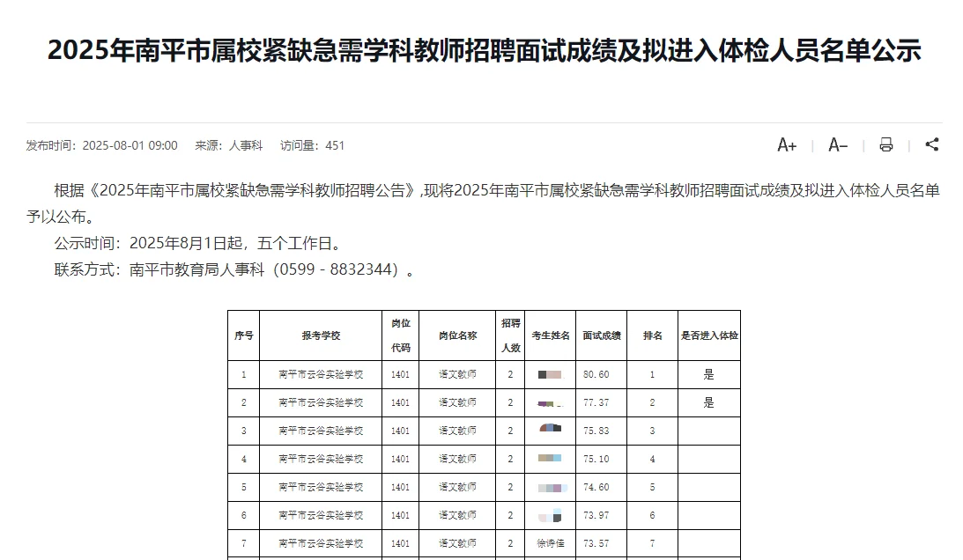The image size is (963, 560).
Task: Click the 报考学校 column header
Action: (321, 335)
